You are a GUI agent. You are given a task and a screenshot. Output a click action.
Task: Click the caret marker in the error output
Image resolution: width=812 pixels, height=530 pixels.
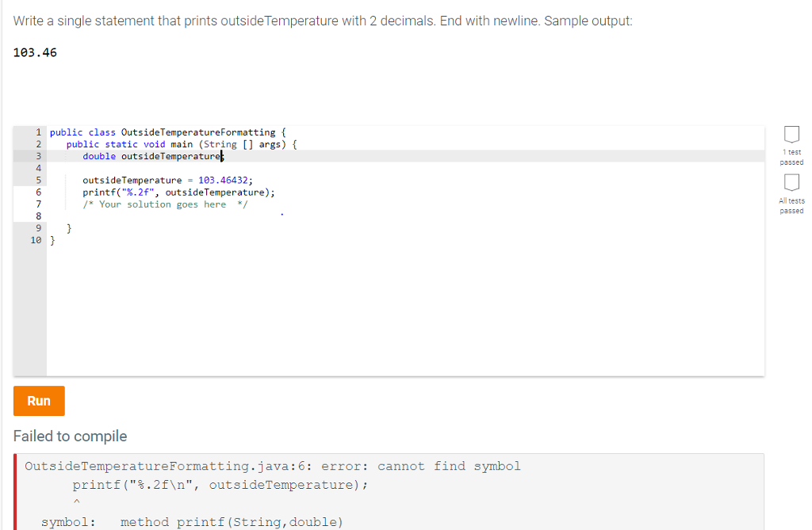tap(77, 501)
